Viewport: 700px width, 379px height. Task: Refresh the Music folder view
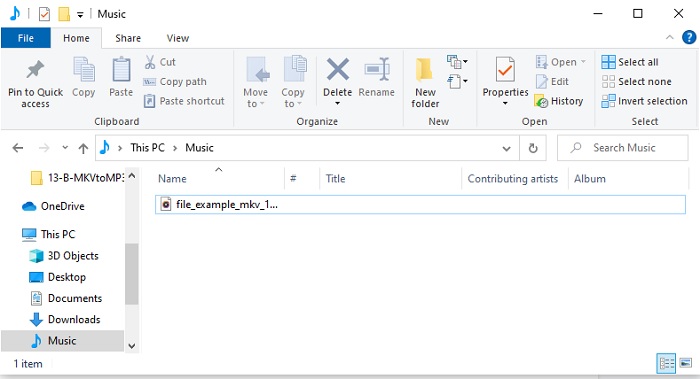(533, 148)
